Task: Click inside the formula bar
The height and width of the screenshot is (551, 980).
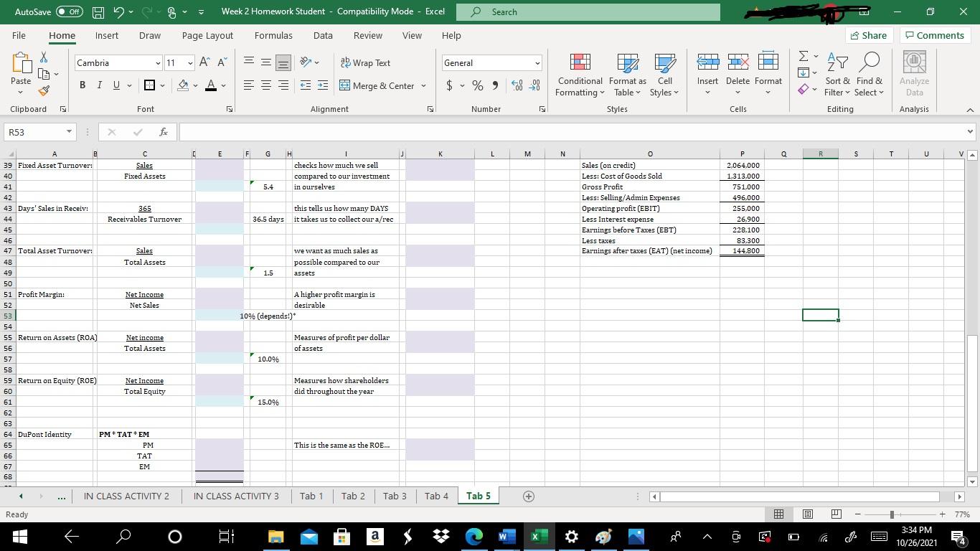Action: (x=502, y=131)
